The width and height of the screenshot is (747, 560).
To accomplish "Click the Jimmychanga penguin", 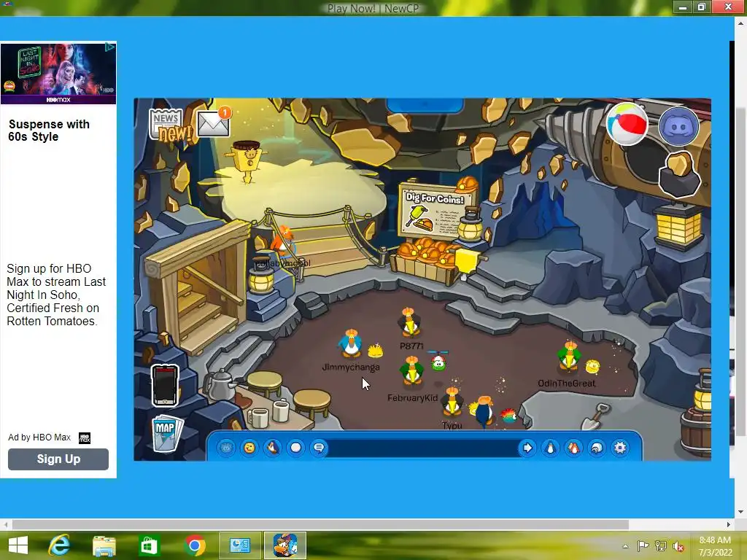I will tap(351, 344).
